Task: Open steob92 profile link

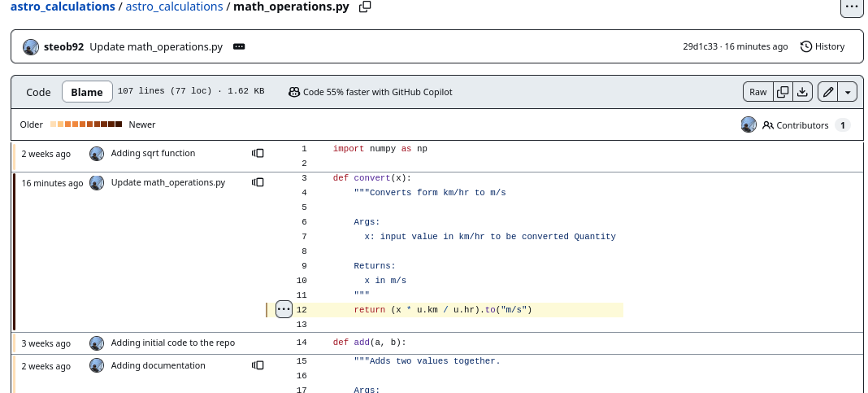Action: click(63, 46)
